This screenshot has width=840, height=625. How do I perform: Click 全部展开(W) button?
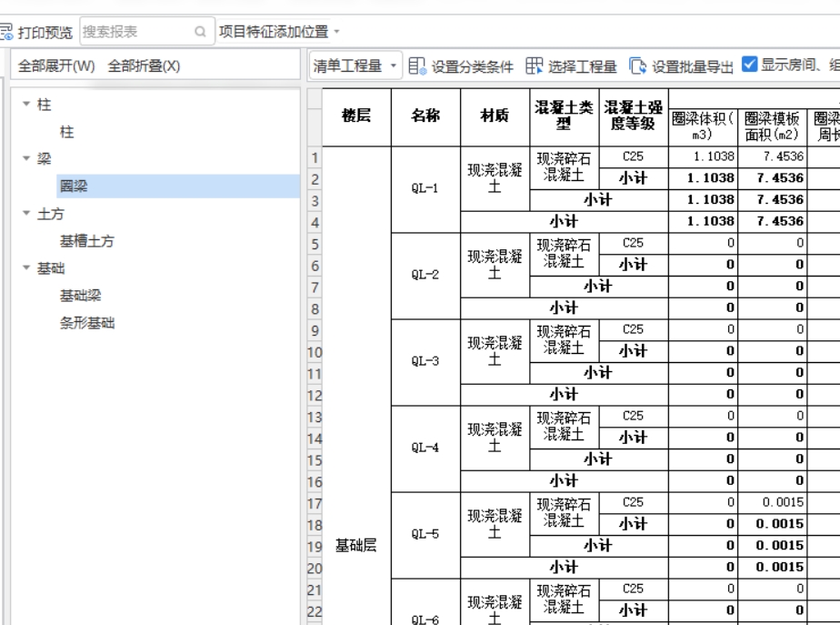tap(56, 66)
